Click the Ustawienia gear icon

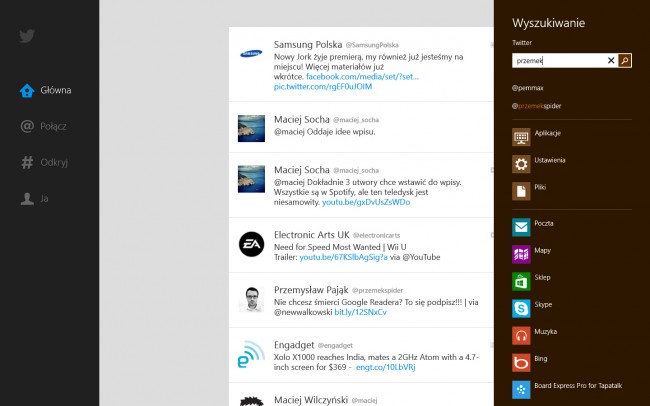pyautogui.click(x=521, y=164)
